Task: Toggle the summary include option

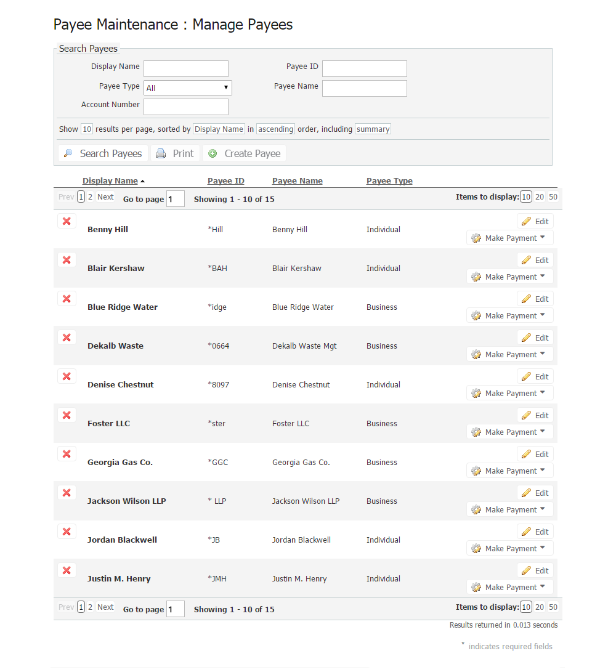Action: (x=373, y=129)
